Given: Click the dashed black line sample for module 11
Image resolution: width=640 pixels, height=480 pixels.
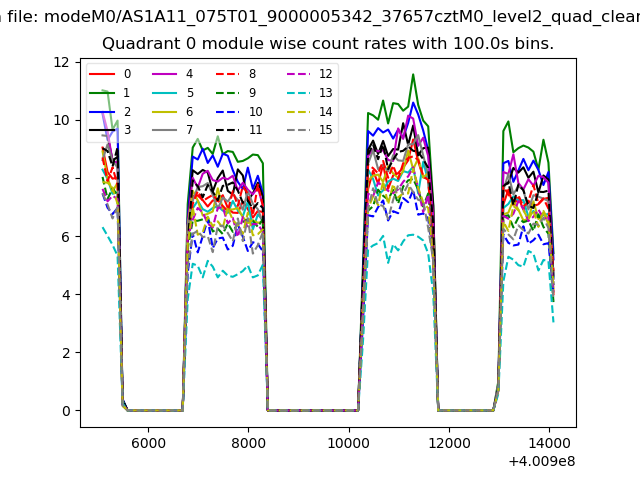Looking at the screenshot, I should (228, 130).
